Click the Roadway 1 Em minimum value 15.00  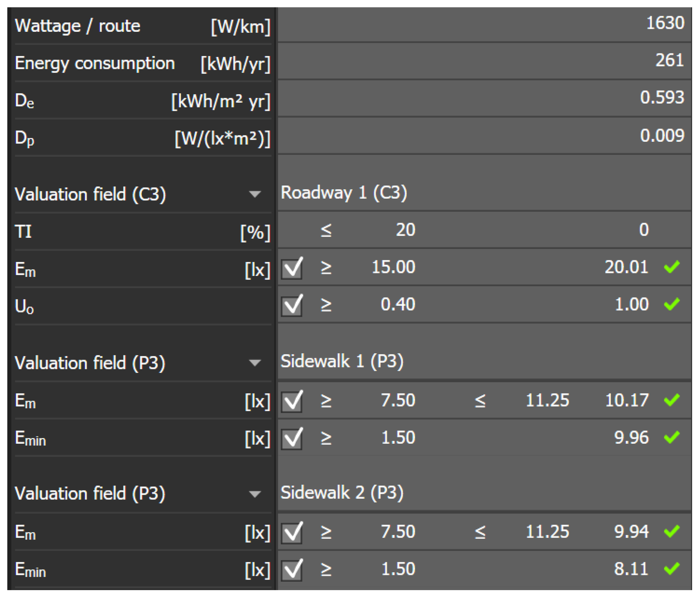pos(393,267)
